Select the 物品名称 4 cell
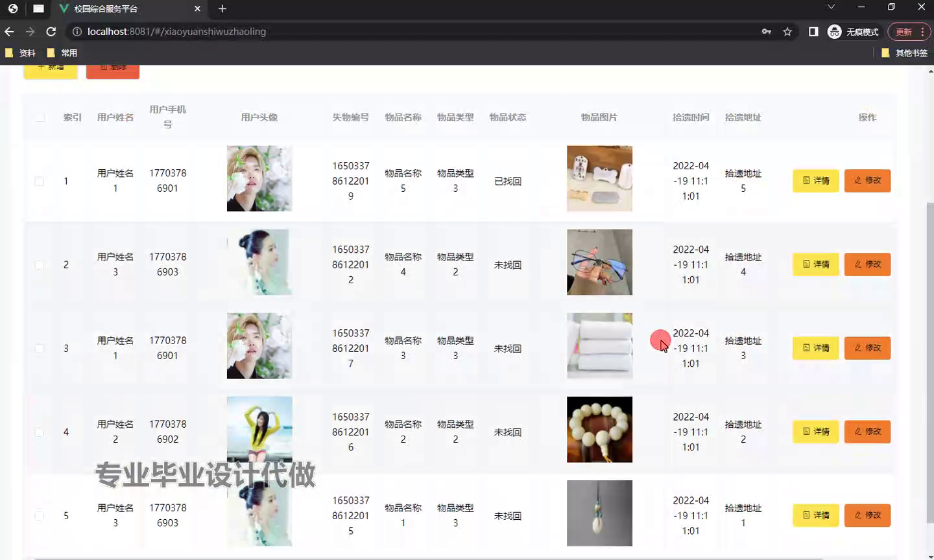The width and height of the screenshot is (934, 560). (403, 264)
